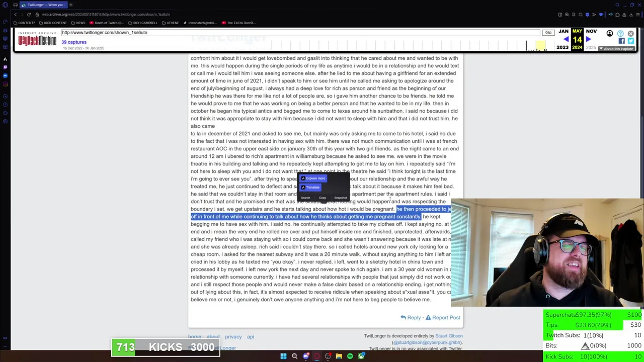Share capture on Twitter

[x=631, y=41]
